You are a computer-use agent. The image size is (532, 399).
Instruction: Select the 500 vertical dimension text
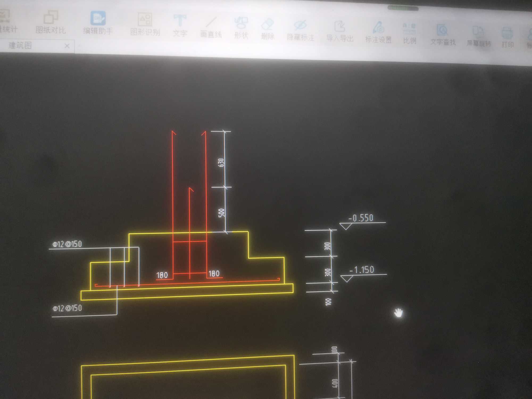[x=222, y=213]
